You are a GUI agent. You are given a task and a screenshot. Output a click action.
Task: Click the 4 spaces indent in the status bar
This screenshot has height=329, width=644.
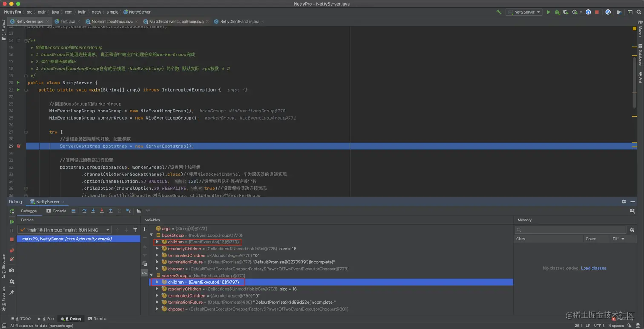(x=616, y=326)
